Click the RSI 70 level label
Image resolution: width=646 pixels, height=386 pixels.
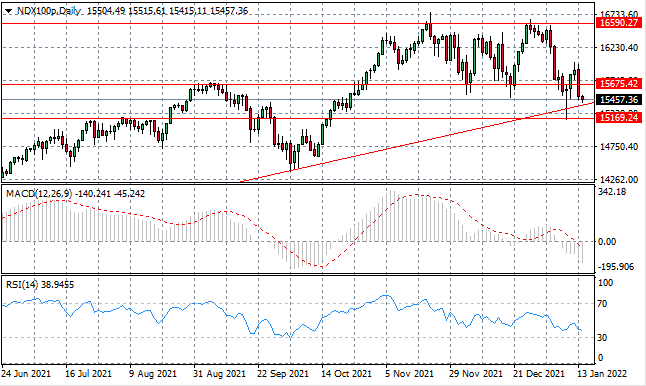tap(602, 304)
